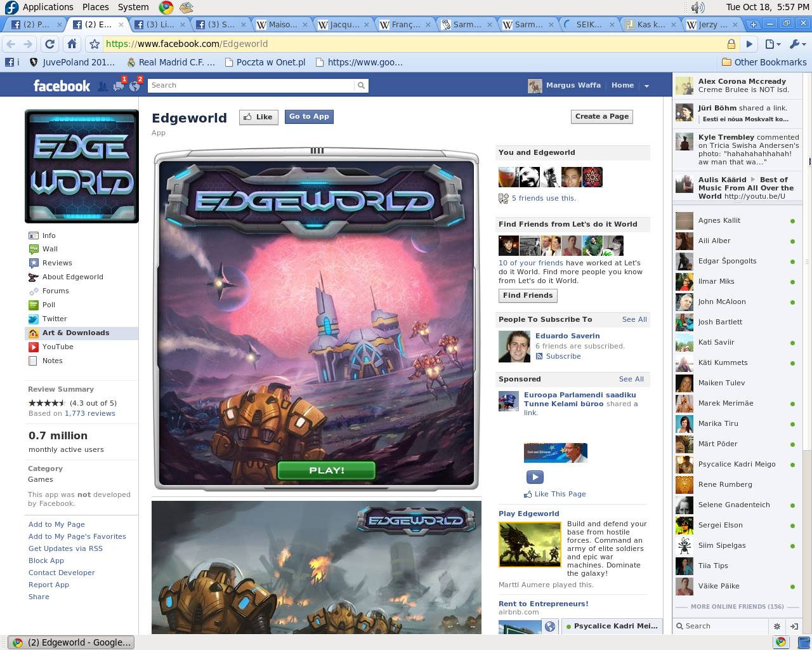Click the chat search field

coord(721,626)
